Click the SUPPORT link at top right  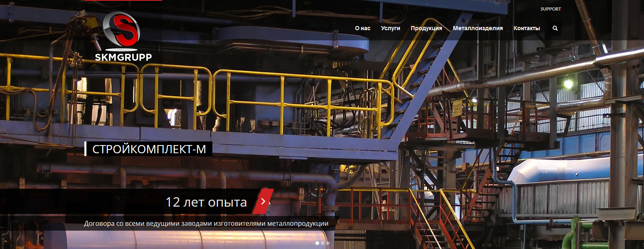[550, 9]
